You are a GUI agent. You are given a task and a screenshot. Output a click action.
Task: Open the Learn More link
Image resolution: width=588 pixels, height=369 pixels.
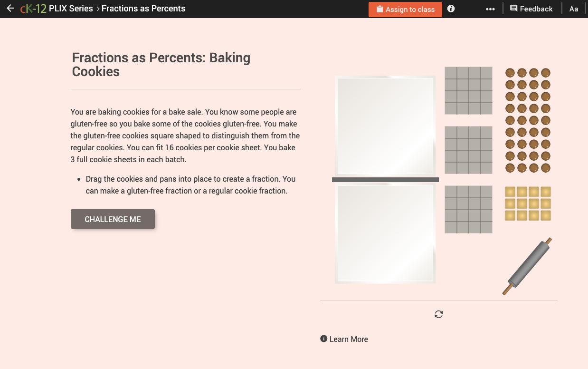(x=349, y=339)
